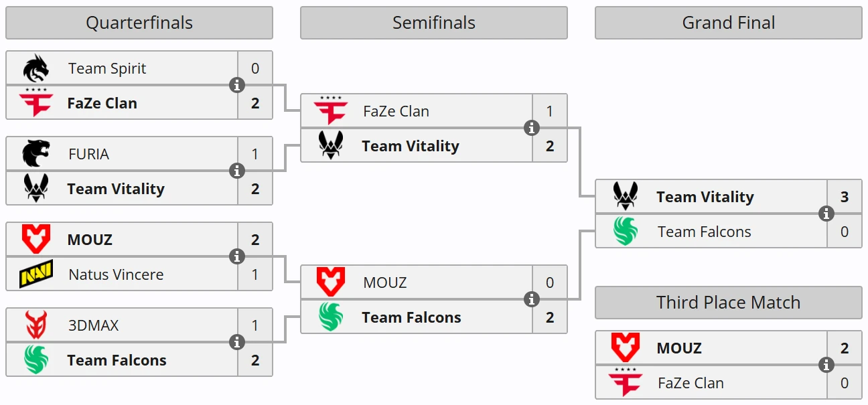Click FaZe Clan's logo in Third Place Match
The image size is (868, 405).
pyautogui.click(x=625, y=383)
